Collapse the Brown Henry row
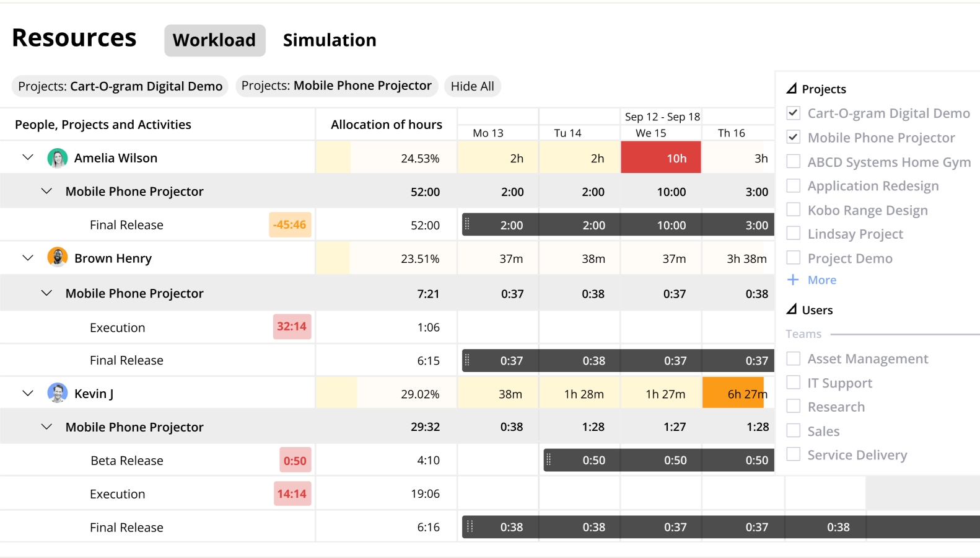Image resolution: width=980 pixels, height=558 pixels. (x=27, y=257)
